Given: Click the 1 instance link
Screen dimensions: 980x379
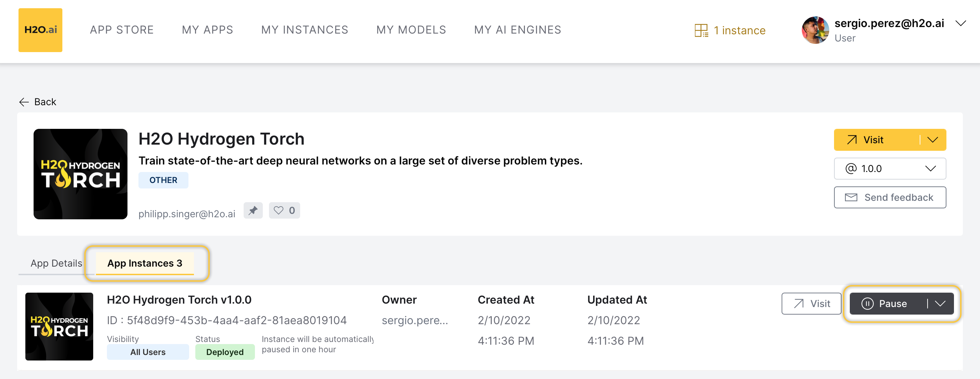Looking at the screenshot, I should (739, 30).
